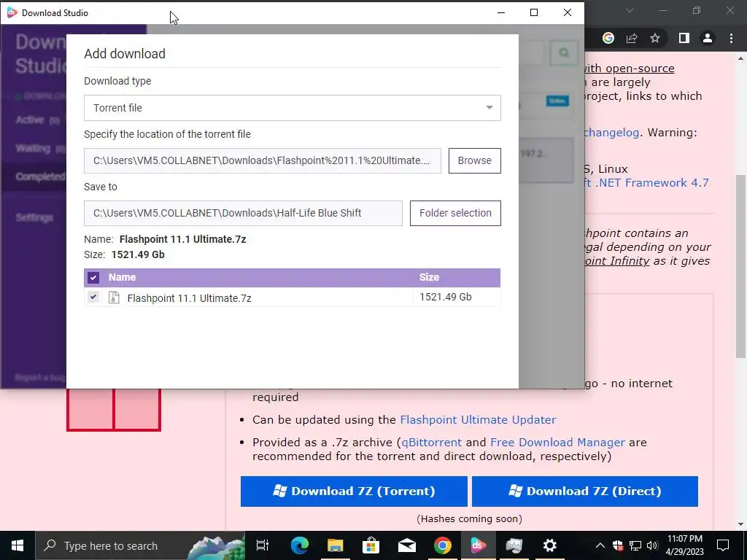747x560 pixels.
Task: Open the Download type dropdown
Action: pyautogui.click(x=292, y=108)
